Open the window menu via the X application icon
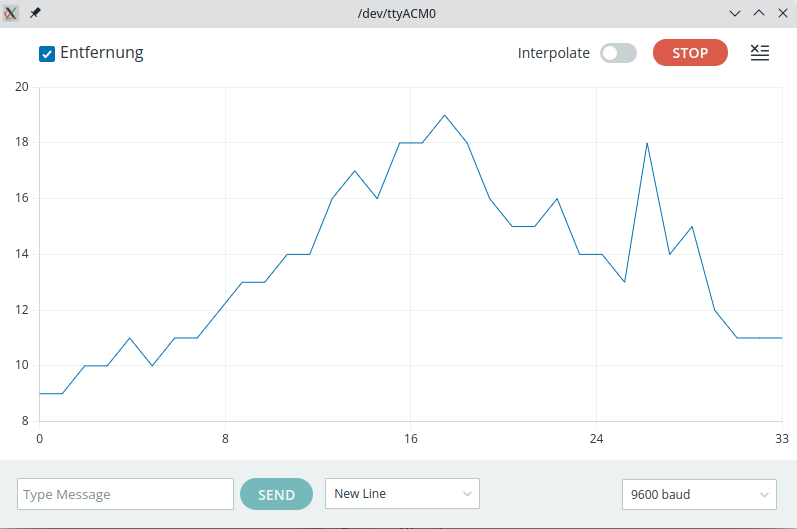797x529 pixels. (12, 13)
